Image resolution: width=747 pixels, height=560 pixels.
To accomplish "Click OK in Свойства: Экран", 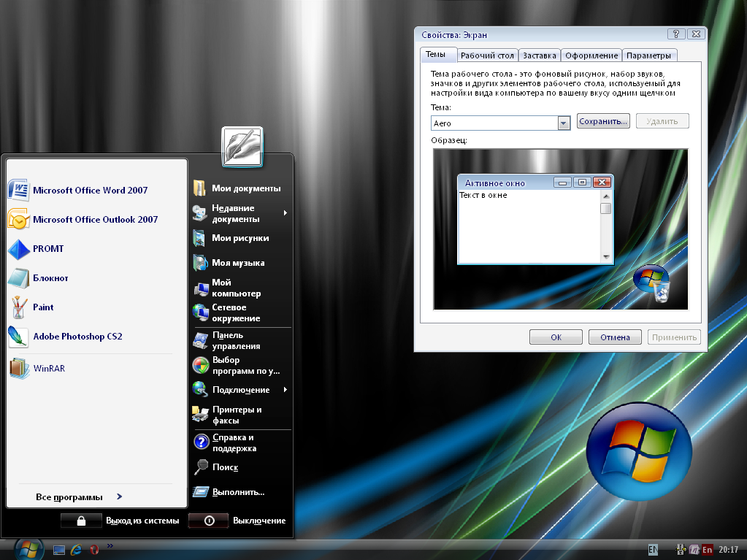I will [x=556, y=337].
